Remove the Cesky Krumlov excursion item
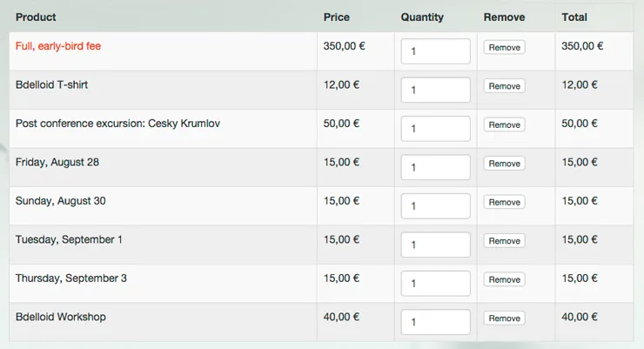This screenshot has height=349, width=644. tap(505, 124)
